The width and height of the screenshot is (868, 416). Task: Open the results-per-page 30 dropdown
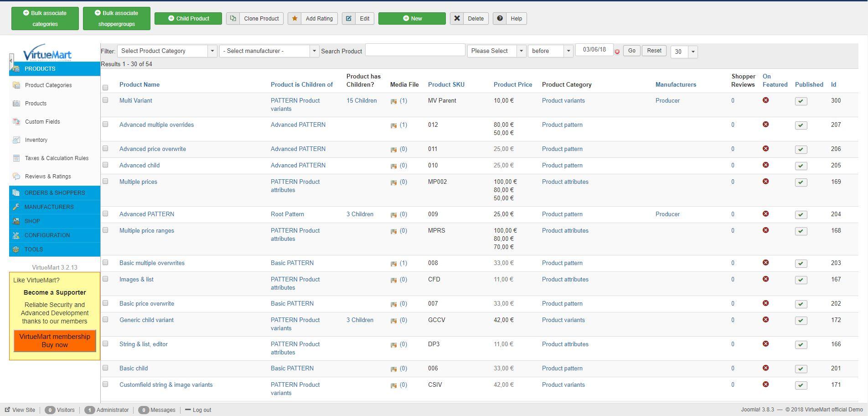click(x=684, y=52)
